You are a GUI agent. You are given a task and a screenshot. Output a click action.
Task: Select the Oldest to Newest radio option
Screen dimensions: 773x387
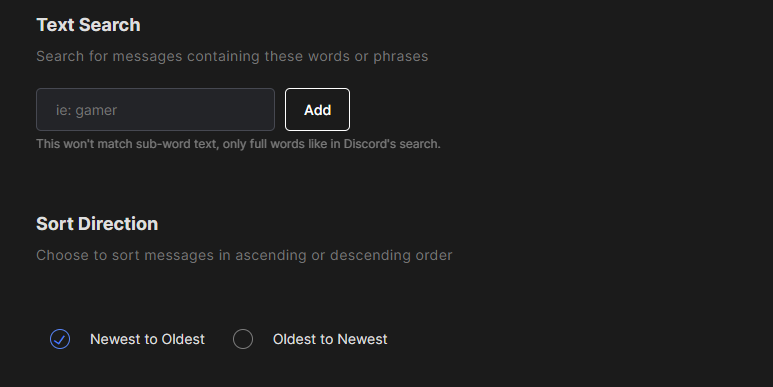(310, 339)
